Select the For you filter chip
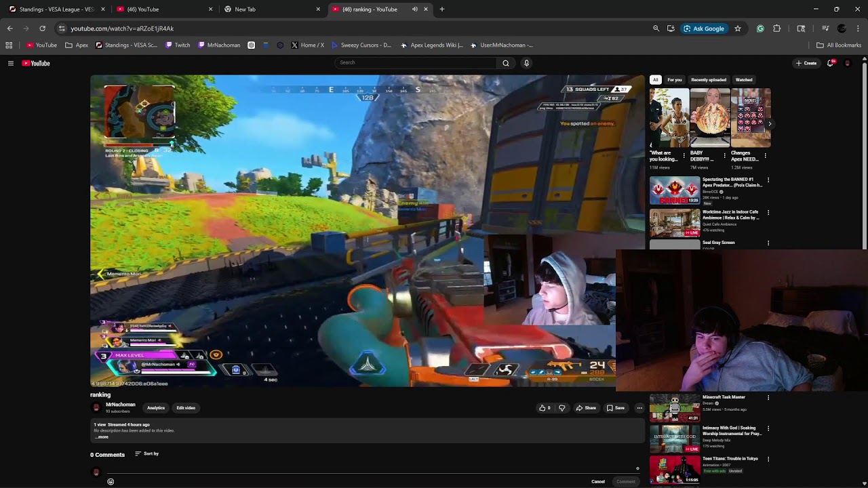Image resolution: width=868 pixels, height=488 pixels. tap(675, 80)
